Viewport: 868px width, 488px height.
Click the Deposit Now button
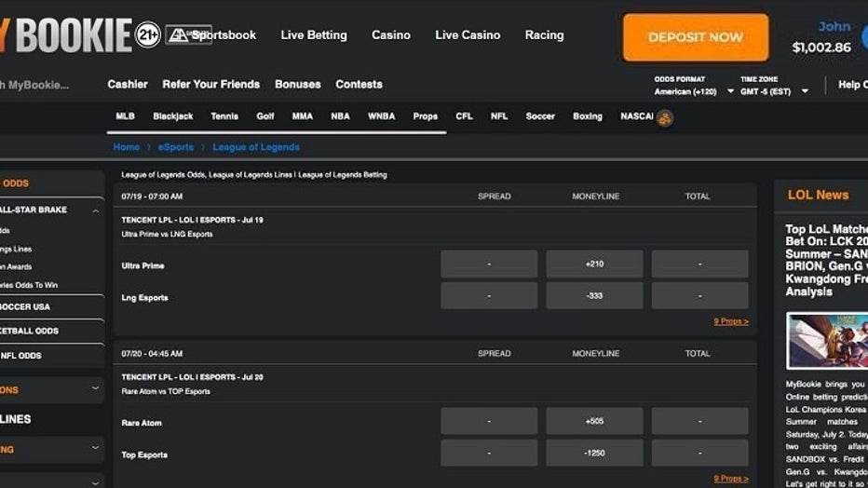(x=696, y=37)
